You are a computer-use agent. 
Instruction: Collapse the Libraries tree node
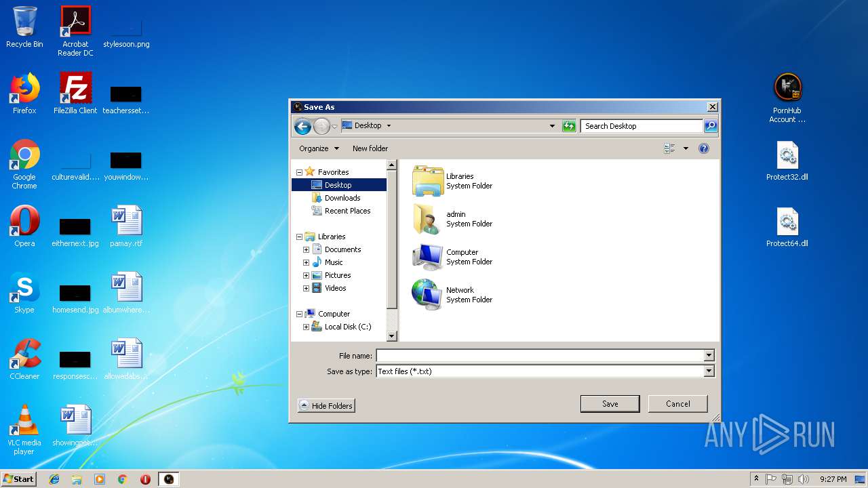[299, 237]
